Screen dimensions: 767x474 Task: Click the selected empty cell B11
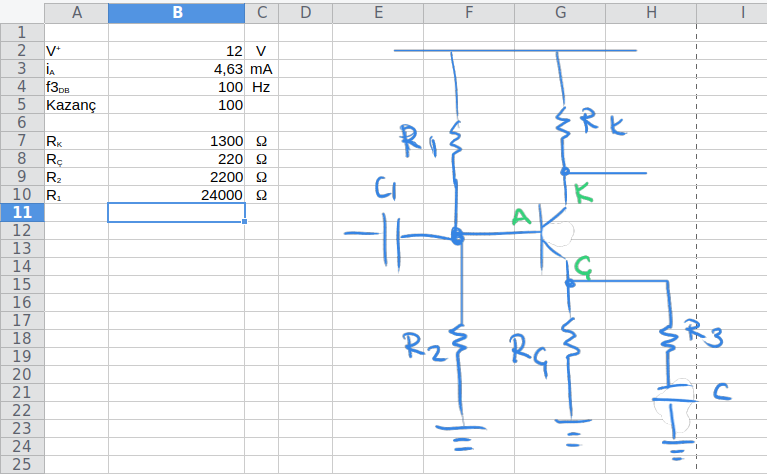pyautogui.click(x=177, y=213)
